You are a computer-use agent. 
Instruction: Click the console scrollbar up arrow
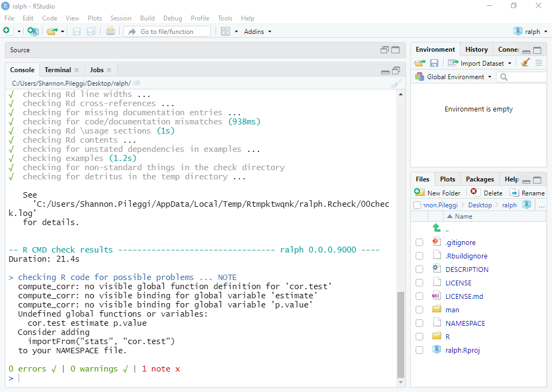pos(401,94)
